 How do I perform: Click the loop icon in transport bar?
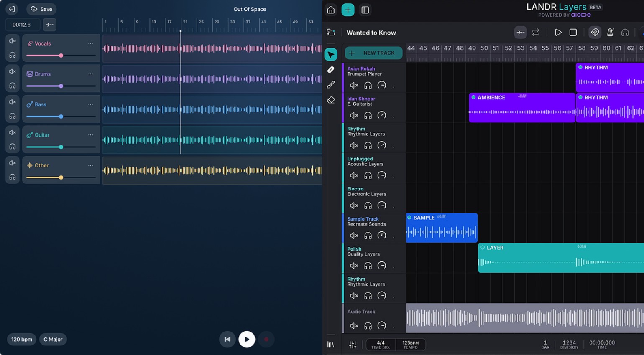click(536, 33)
